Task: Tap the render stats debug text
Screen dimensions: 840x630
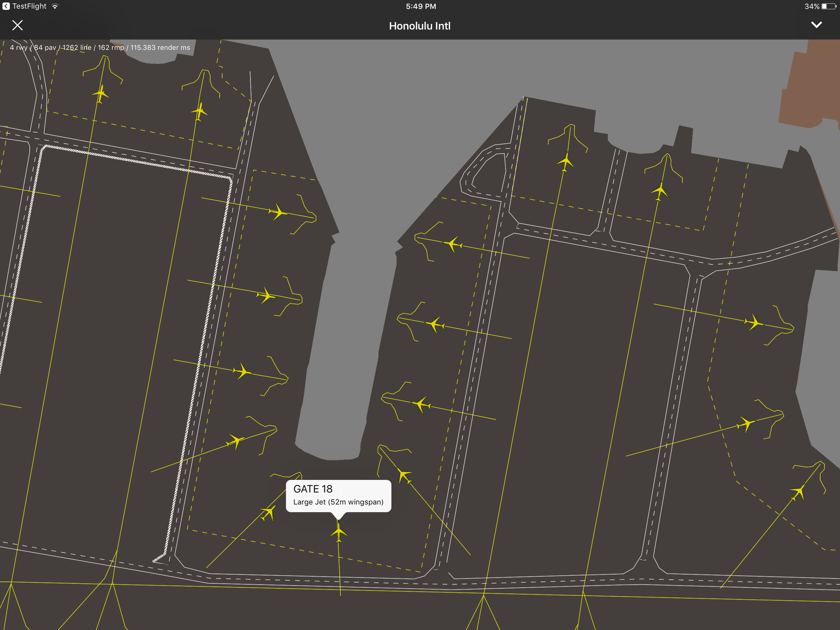Action: click(100, 47)
